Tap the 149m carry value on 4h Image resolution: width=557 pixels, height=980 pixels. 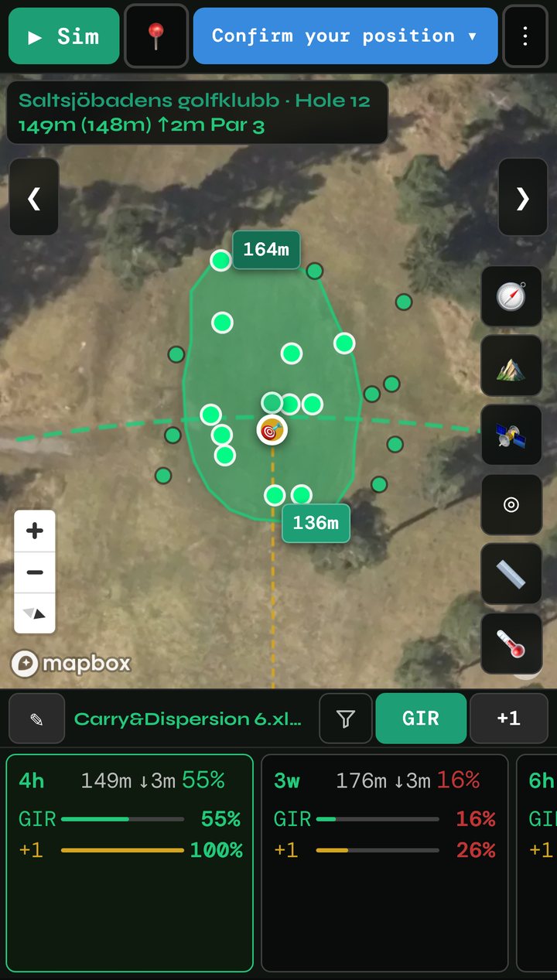(106, 780)
